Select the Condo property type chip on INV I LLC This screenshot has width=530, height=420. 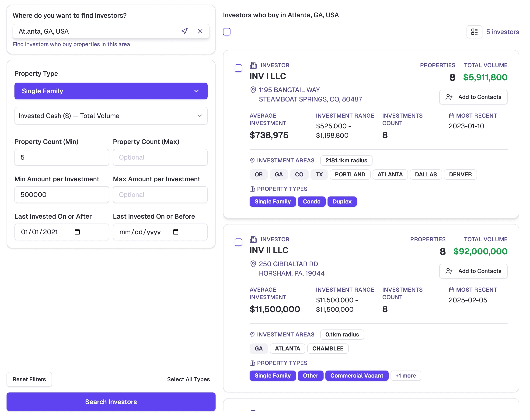pyautogui.click(x=311, y=201)
